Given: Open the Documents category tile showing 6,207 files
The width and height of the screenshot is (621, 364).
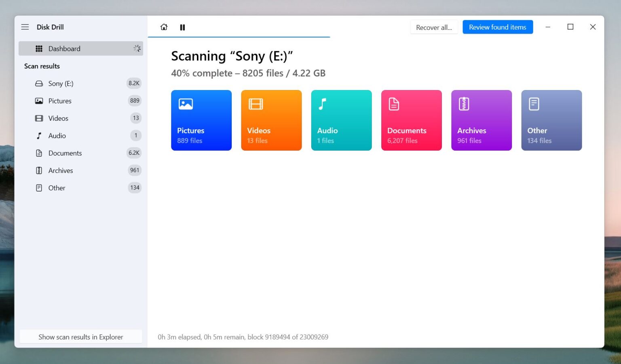Looking at the screenshot, I should pos(411,120).
